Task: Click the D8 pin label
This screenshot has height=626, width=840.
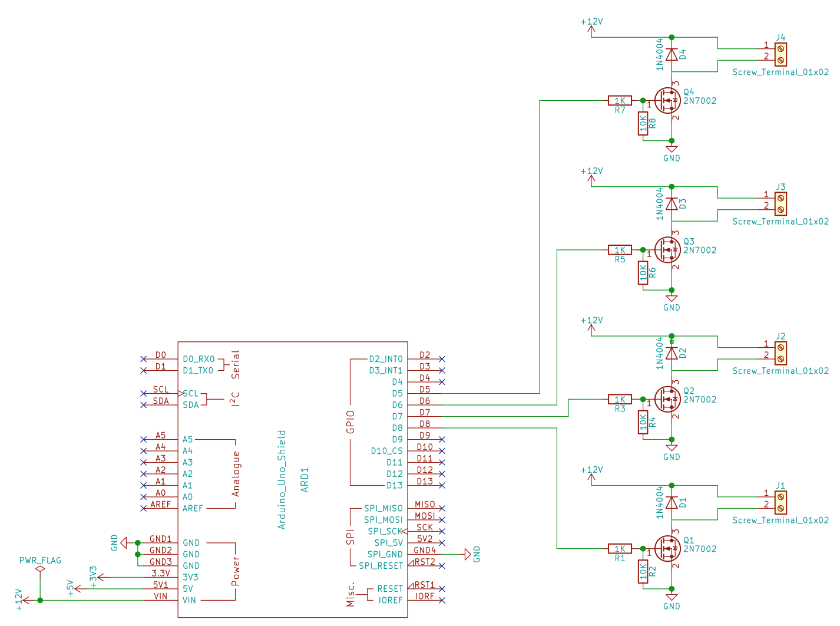Action: tap(425, 424)
